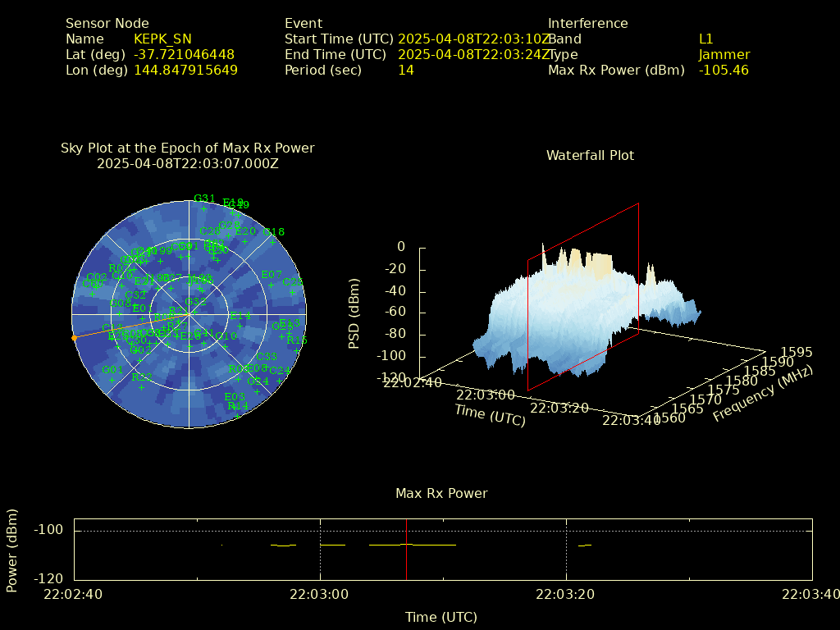Image resolution: width=840 pixels, height=630 pixels.
Task: Select the G18 satellite marker
Action: click(274, 242)
